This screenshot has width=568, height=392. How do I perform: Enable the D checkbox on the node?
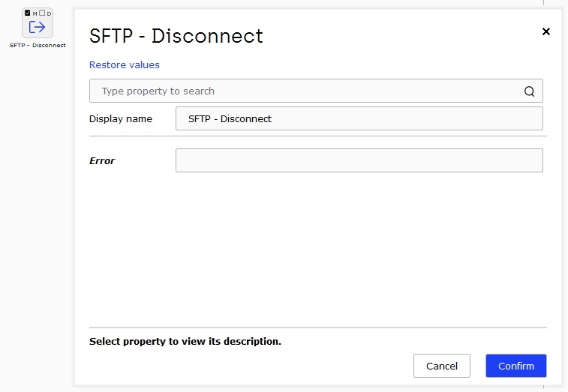(42, 13)
